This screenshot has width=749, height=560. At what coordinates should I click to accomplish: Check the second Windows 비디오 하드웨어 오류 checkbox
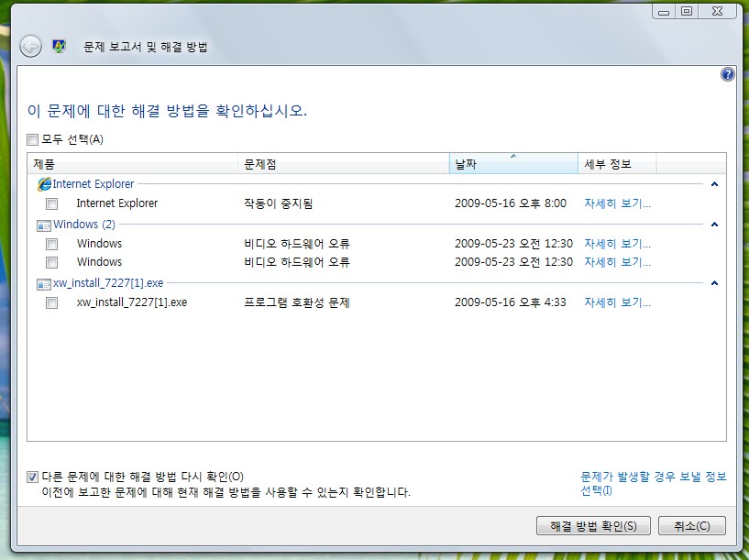coord(51,262)
